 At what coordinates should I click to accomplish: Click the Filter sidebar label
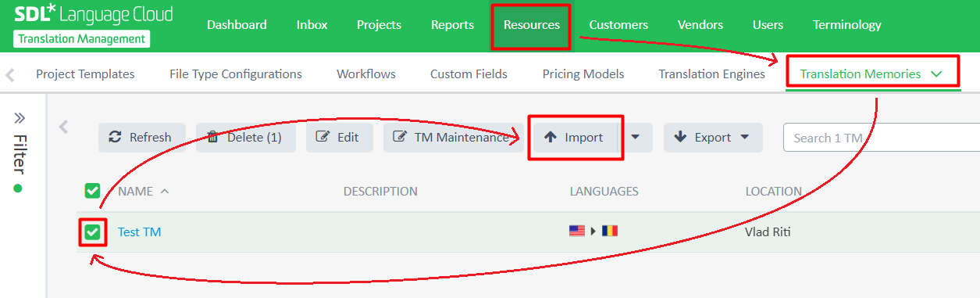tap(20, 154)
